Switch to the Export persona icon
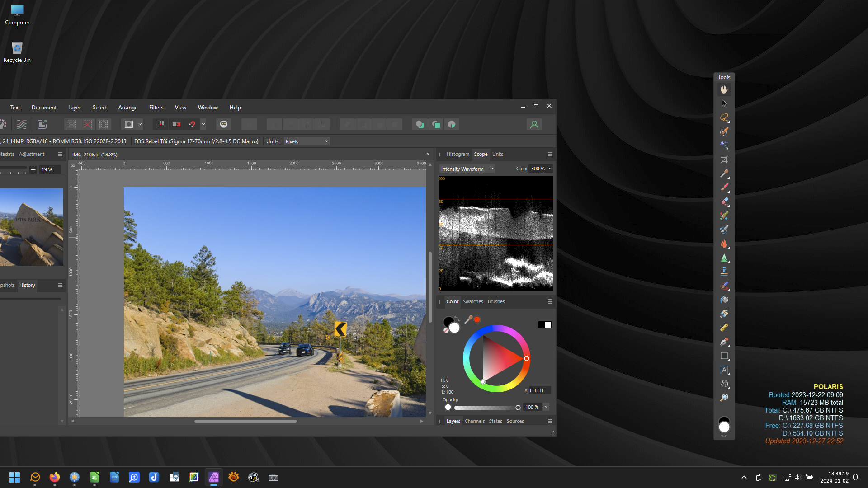Viewport: 868px width, 488px height. [x=42, y=124]
